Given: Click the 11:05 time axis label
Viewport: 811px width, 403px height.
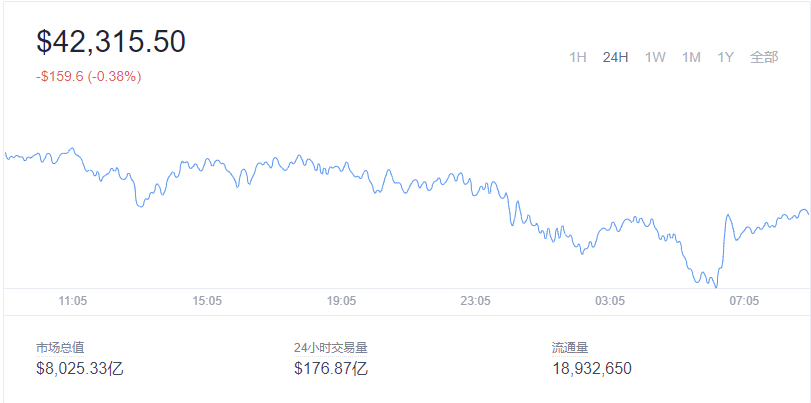Looking at the screenshot, I should coord(73,300).
